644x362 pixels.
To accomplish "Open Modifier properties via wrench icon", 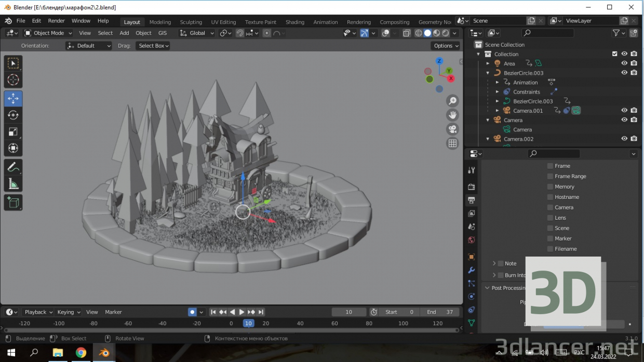I will click(471, 270).
